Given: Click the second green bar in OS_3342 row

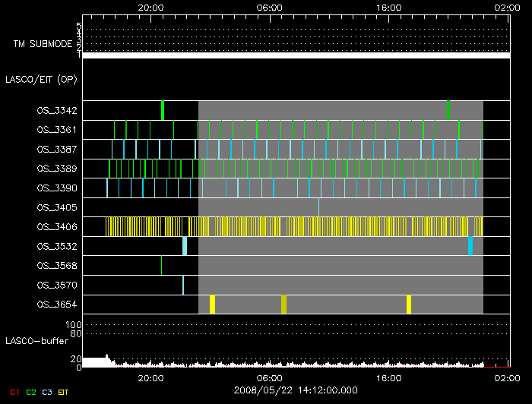Looking at the screenshot, I should tap(448, 110).
